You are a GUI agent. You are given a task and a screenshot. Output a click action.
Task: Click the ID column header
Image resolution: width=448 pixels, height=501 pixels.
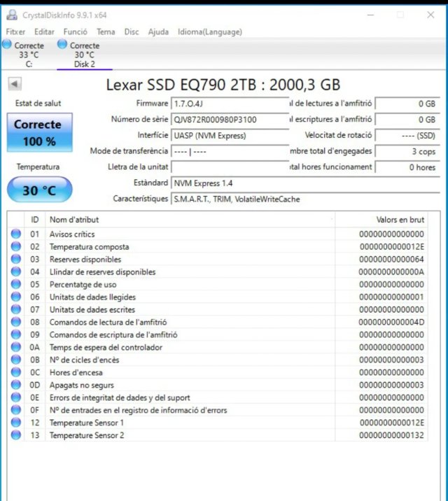[x=34, y=220]
